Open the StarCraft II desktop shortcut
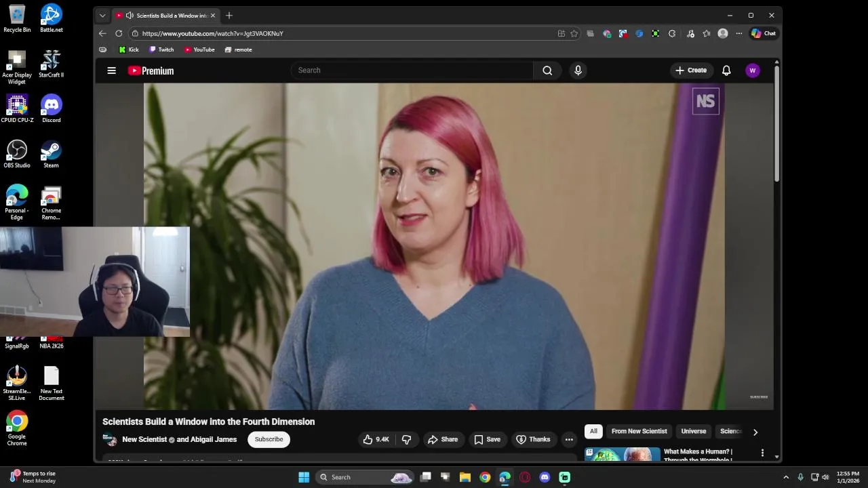The width and height of the screenshot is (868, 488). click(51, 64)
